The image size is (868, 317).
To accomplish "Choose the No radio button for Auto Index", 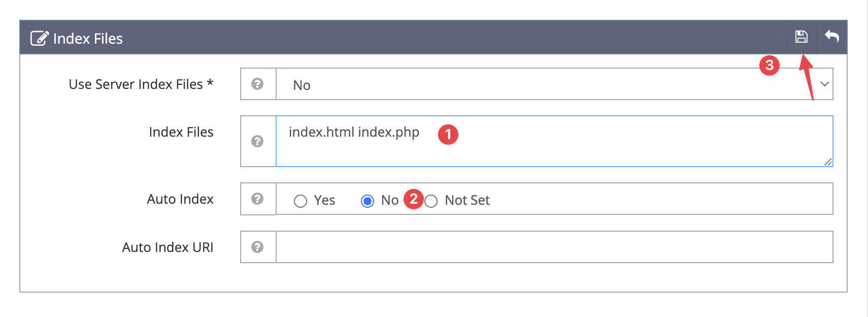I will click(368, 201).
